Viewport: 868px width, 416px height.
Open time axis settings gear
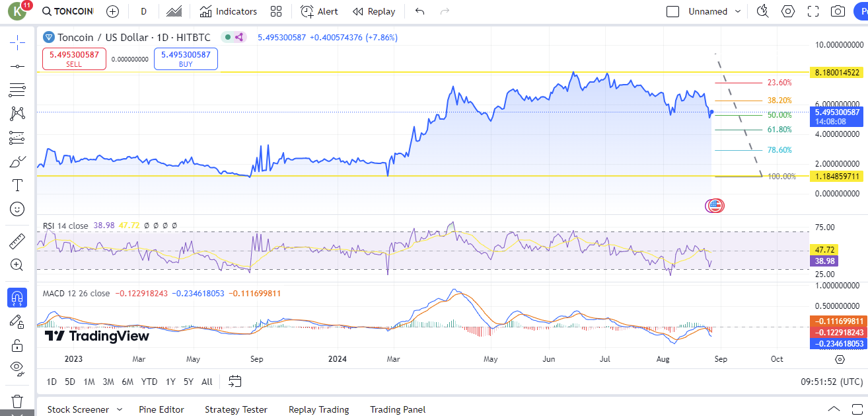click(840, 359)
